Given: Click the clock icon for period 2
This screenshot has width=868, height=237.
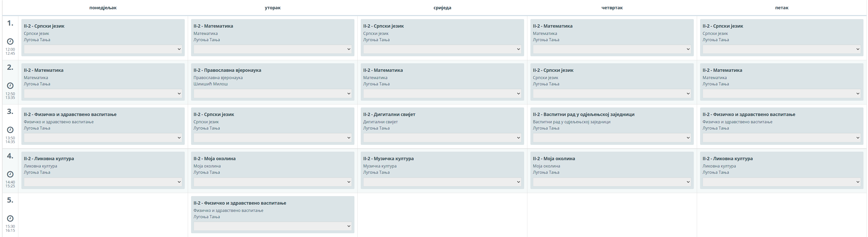Looking at the screenshot, I should 10,86.
